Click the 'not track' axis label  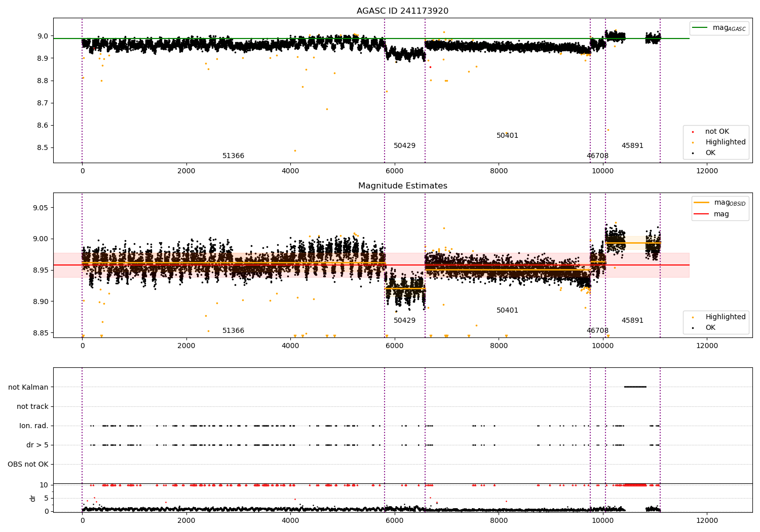tap(32, 406)
